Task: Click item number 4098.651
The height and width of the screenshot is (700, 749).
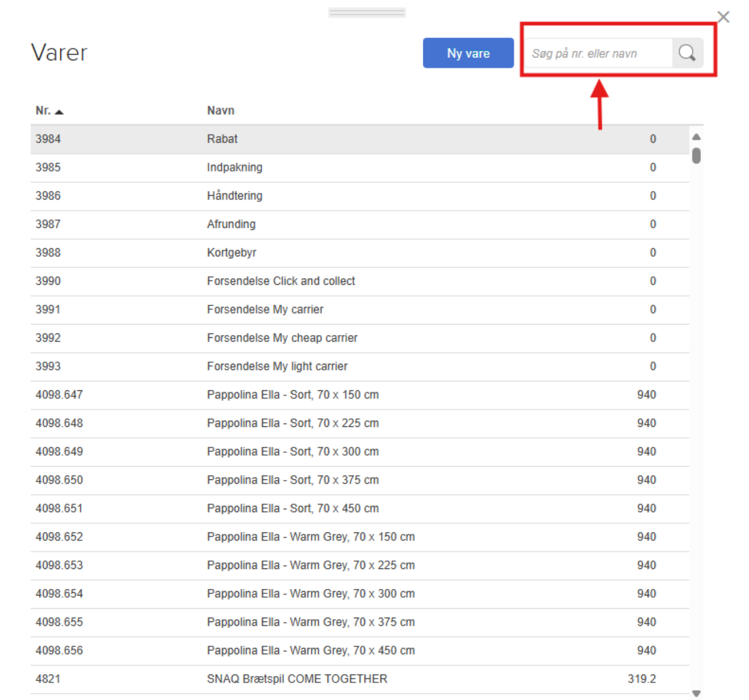Action: click(59, 509)
